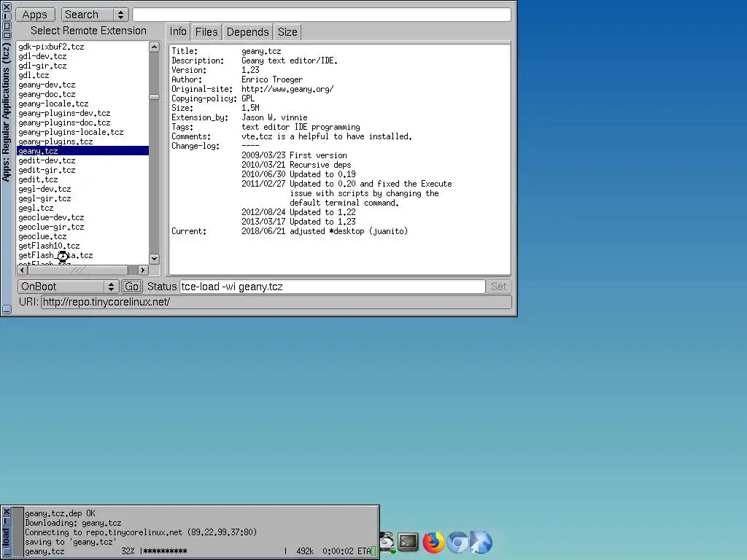Click the vertical scrollbar thumb of extension list
This screenshot has width=747, height=560.
(x=154, y=97)
